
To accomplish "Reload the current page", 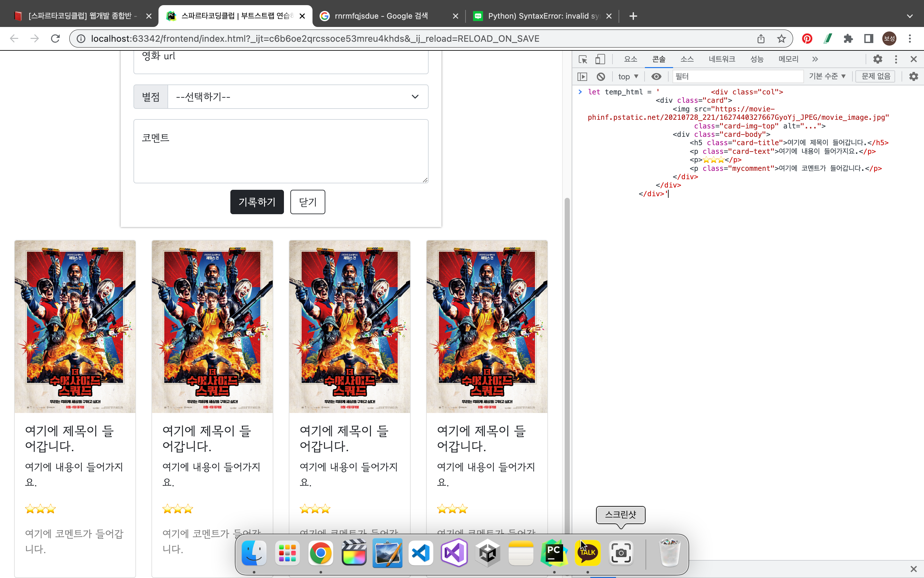I will [56, 39].
